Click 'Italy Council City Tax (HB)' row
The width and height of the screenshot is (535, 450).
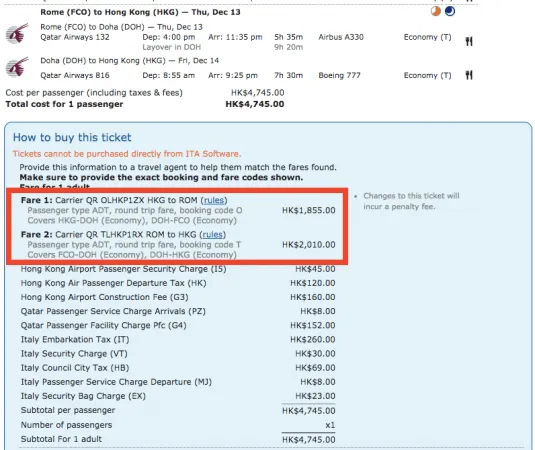point(177,368)
